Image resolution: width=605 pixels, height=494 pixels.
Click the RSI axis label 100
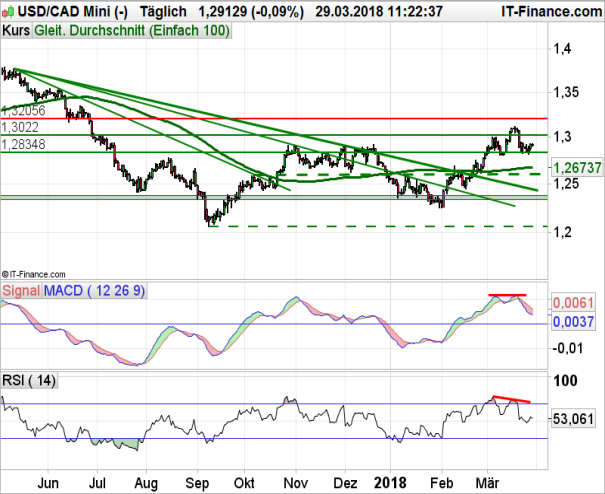(x=565, y=381)
